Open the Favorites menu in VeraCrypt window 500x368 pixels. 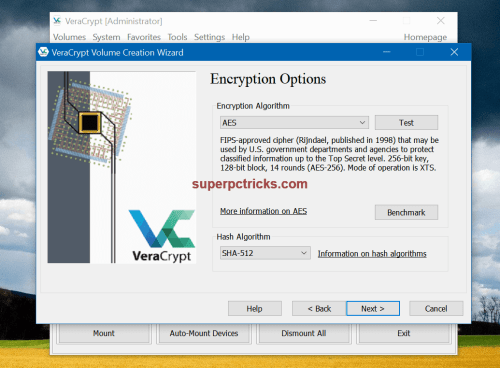[144, 37]
